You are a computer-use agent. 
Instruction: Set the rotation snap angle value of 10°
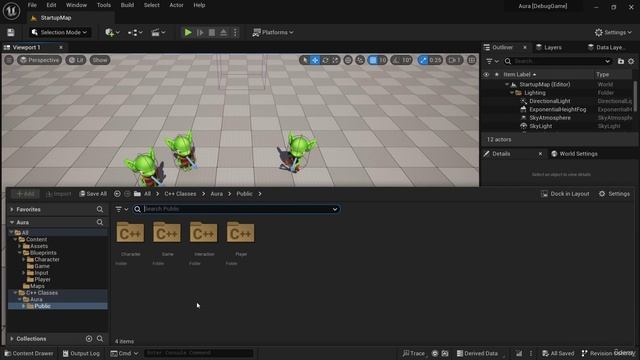click(407, 60)
